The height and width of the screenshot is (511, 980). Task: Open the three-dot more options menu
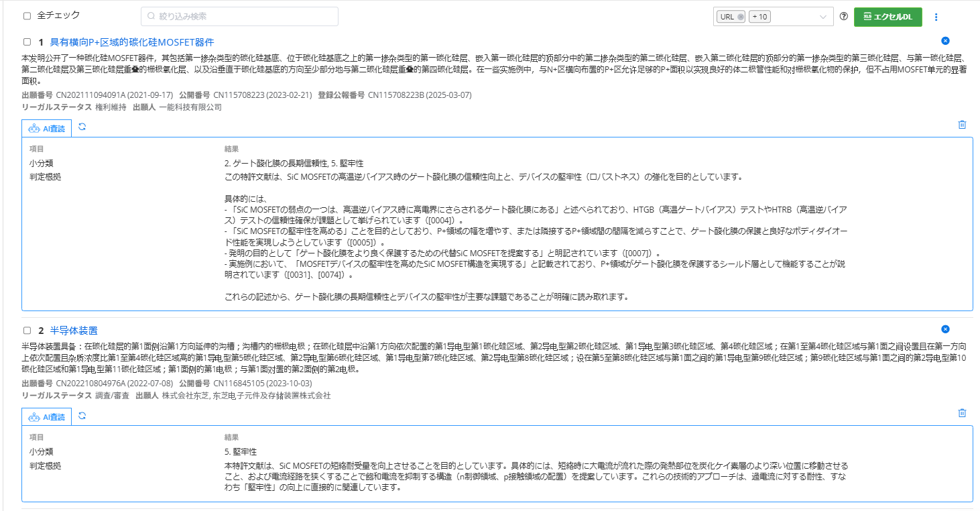936,17
